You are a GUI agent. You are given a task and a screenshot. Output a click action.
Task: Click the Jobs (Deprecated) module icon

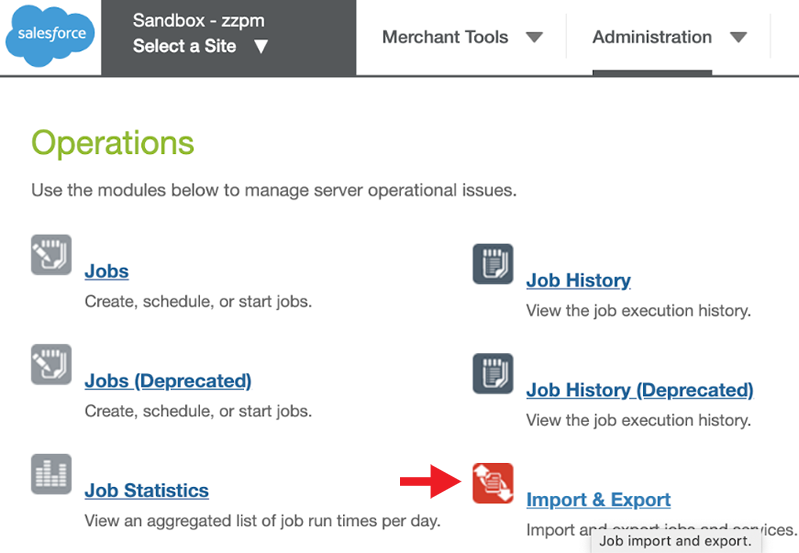(51, 364)
